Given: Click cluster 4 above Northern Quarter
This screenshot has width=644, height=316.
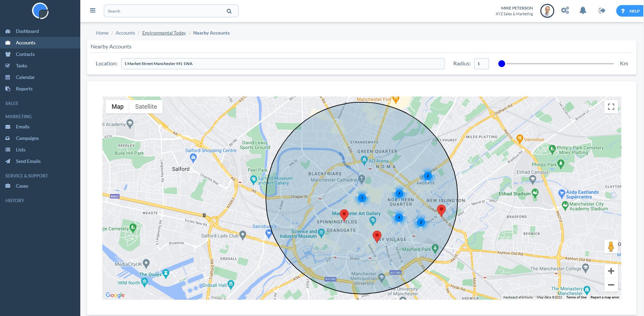Looking at the screenshot, I should coord(399,194).
